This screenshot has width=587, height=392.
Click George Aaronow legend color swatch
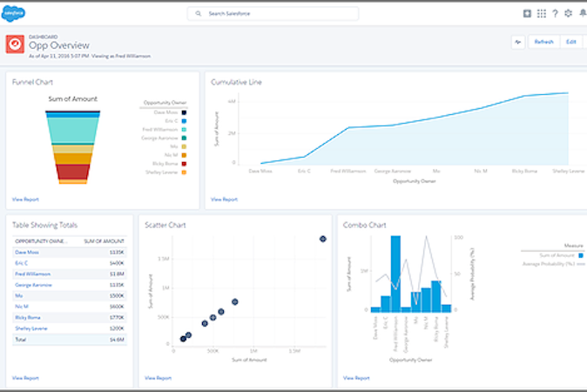click(184, 139)
